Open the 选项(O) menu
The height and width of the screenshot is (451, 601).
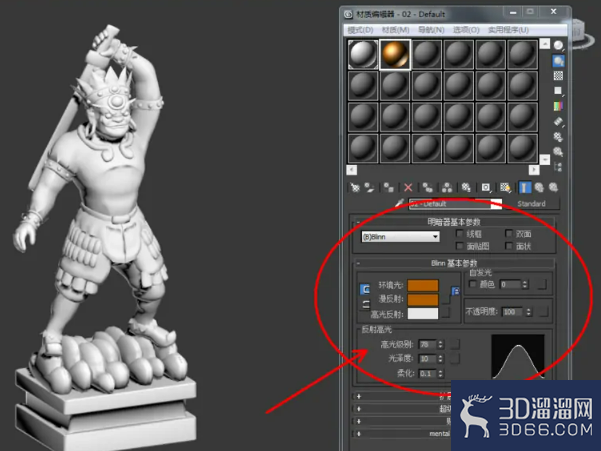point(466,30)
